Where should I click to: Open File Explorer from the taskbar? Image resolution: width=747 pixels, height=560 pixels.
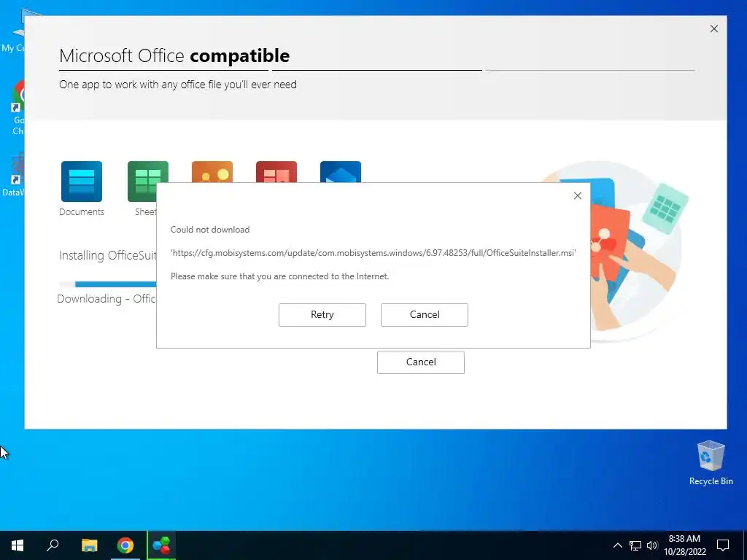(89, 545)
